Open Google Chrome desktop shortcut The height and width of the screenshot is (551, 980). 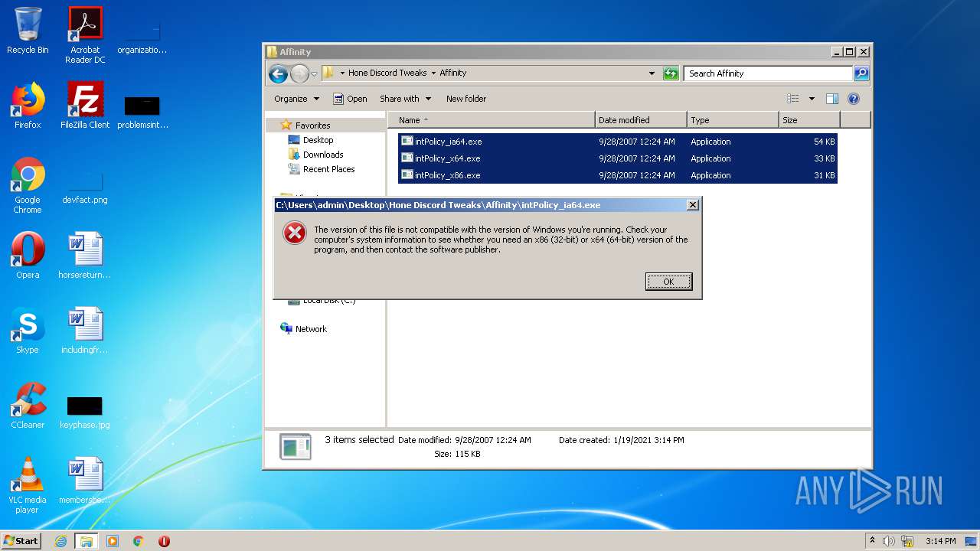coord(28,185)
